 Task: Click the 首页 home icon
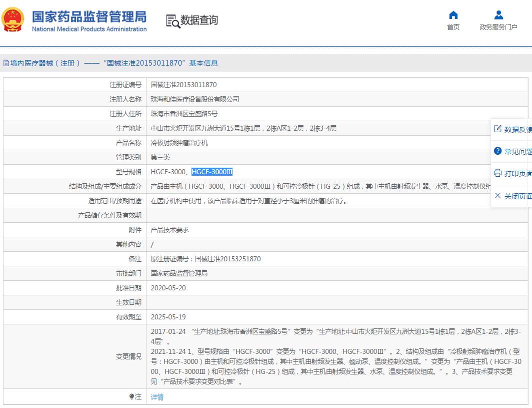pos(453,16)
